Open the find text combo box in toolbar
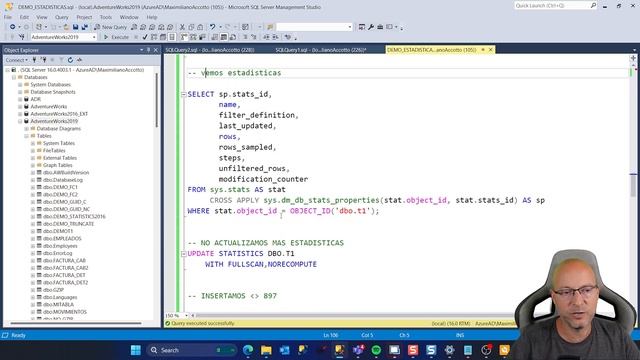The height and width of the screenshot is (360, 640). [314, 27]
